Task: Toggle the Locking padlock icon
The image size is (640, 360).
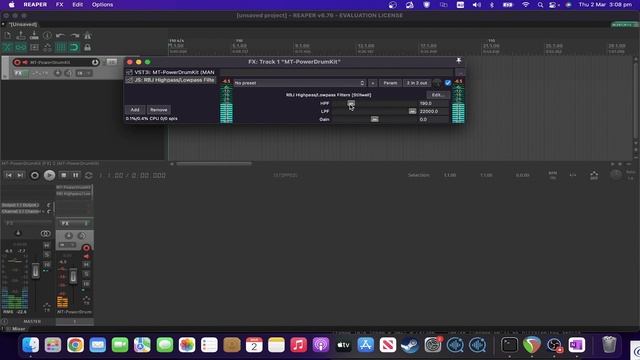Action: (x=87, y=47)
